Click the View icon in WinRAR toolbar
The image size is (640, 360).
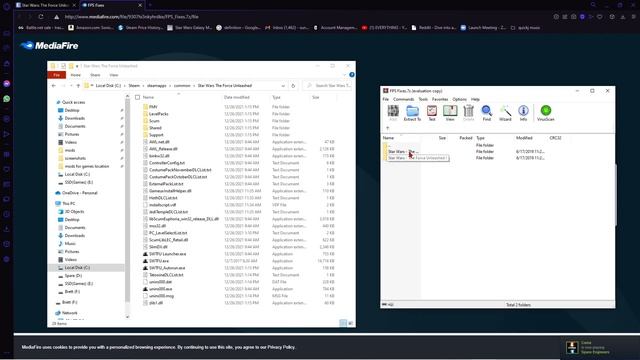(x=450, y=113)
